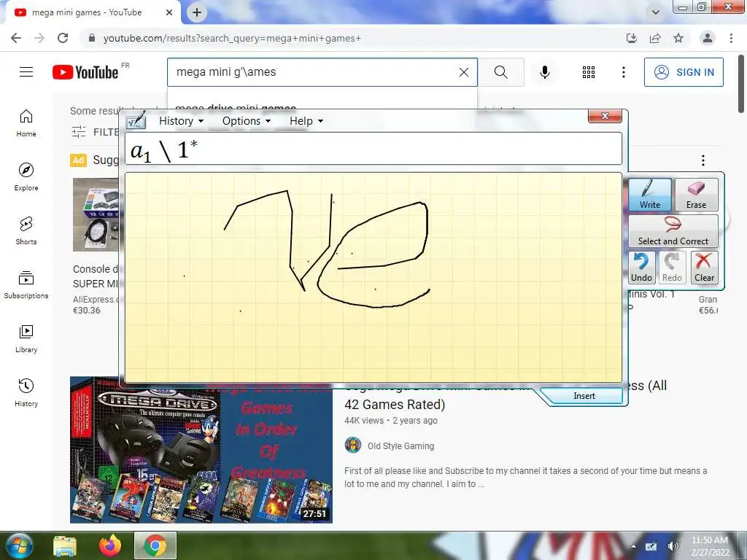Image resolution: width=747 pixels, height=560 pixels.
Task: Insert the recognized math expression
Action: [584, 396]
